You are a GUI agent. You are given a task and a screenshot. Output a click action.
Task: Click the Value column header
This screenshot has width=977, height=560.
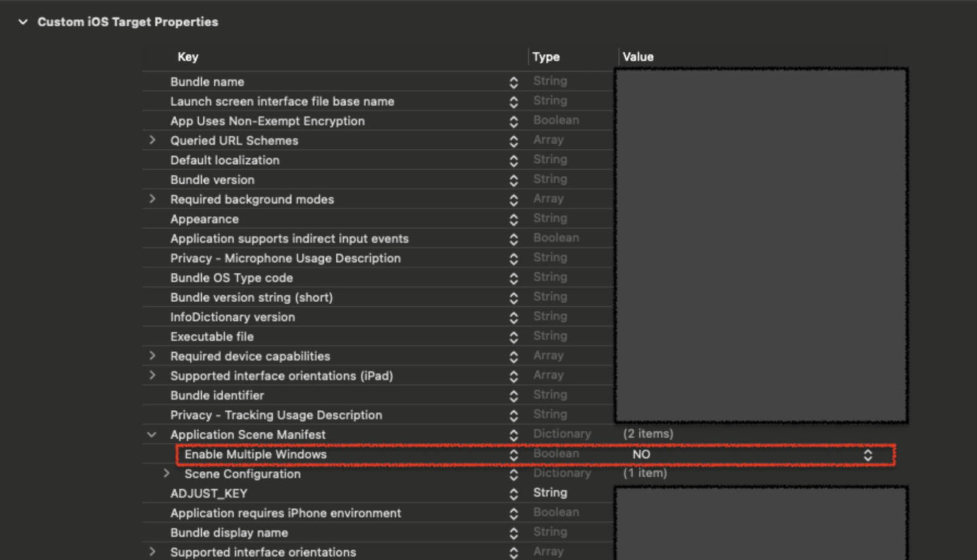(638, 57)
